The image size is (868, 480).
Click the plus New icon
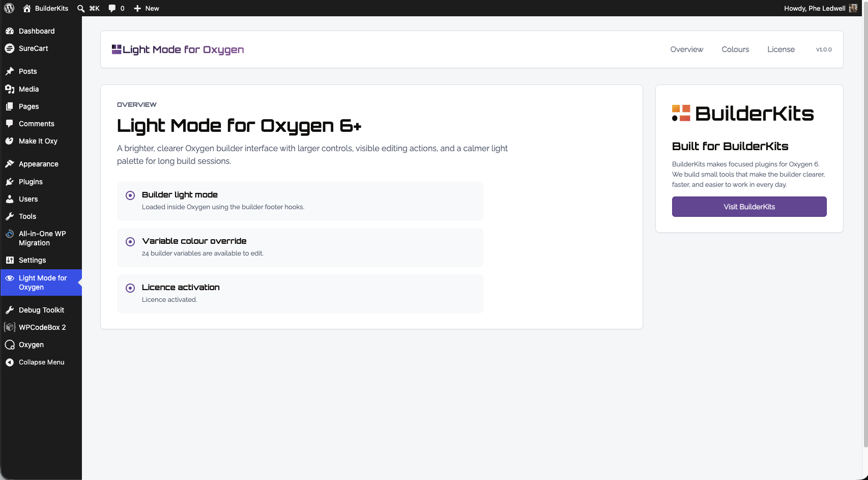click(x=137, y=8)
